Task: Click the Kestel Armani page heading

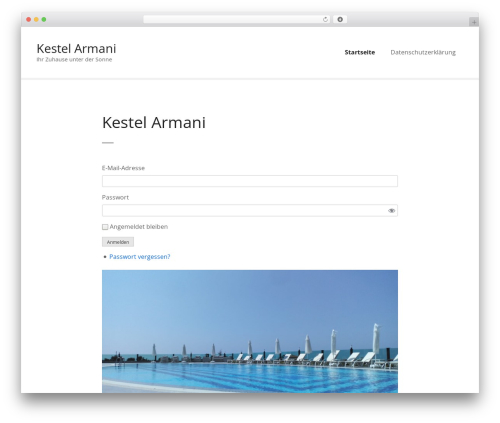Action: coord(154,122)
